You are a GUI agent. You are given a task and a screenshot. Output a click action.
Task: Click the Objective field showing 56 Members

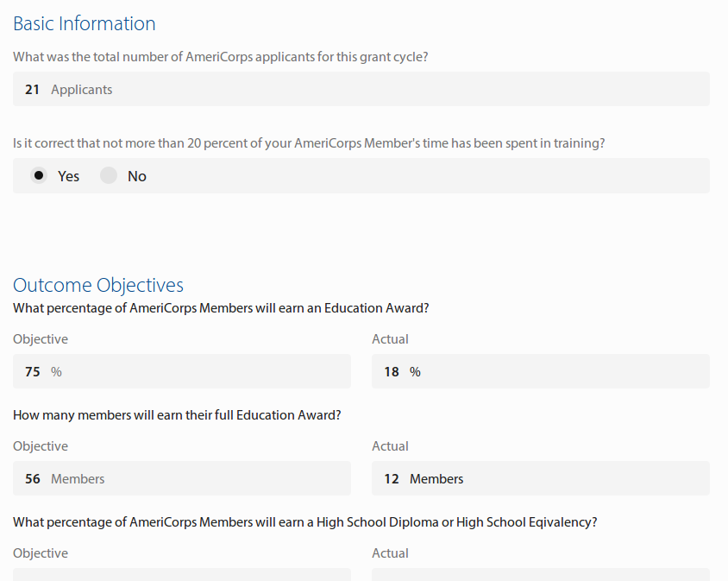(x=181, y=478)
